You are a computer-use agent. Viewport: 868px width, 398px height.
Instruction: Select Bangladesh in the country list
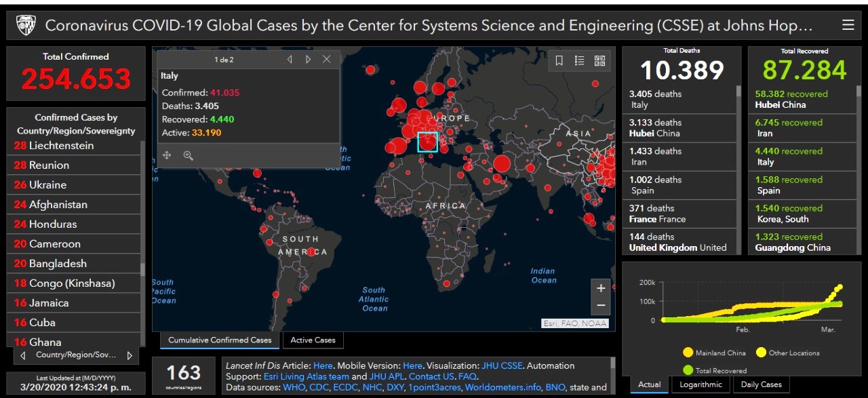coord(73,264)
